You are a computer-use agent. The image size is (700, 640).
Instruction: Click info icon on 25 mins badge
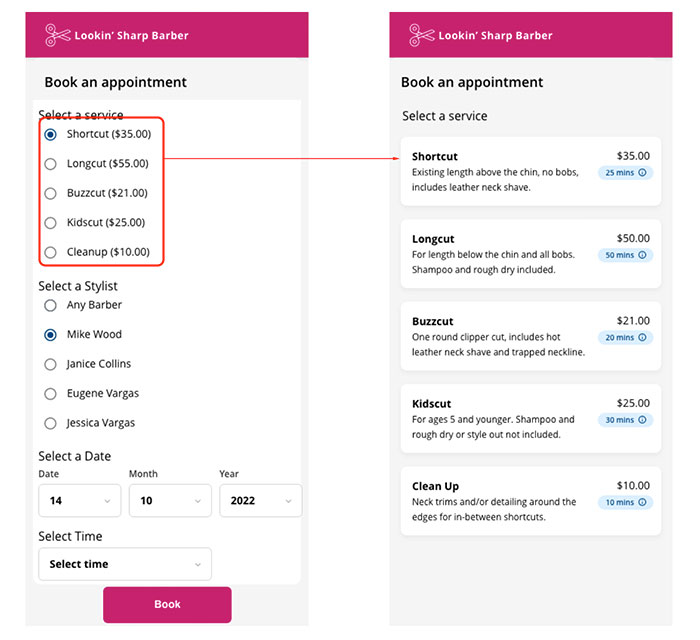point(642,173)
